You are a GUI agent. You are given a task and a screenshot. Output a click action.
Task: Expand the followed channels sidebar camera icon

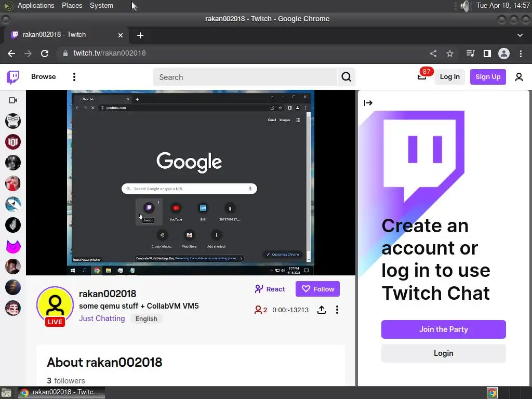(13, 100)
